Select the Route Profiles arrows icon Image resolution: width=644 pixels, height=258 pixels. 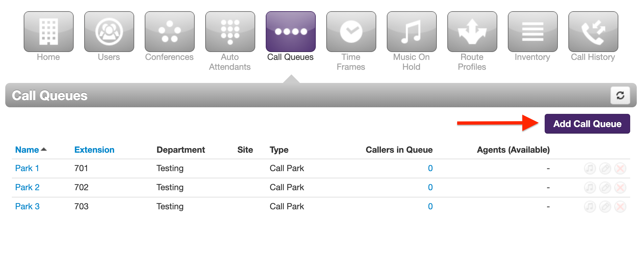click(x=472, y=32)
